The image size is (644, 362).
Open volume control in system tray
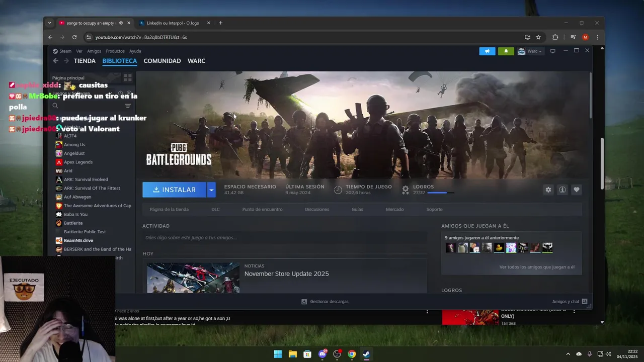coord(608,354)
